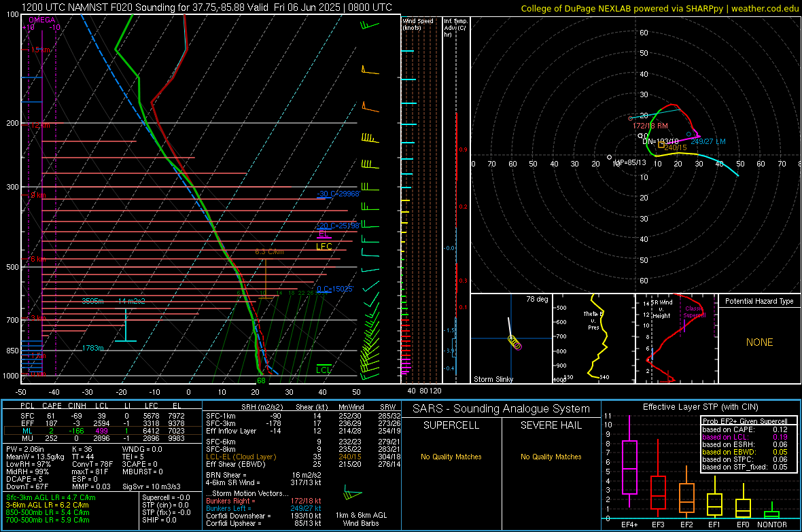Screen dimensions: 802x532
Task: Click the -30 C=29968' level label
Action: [x=338, y=194]
